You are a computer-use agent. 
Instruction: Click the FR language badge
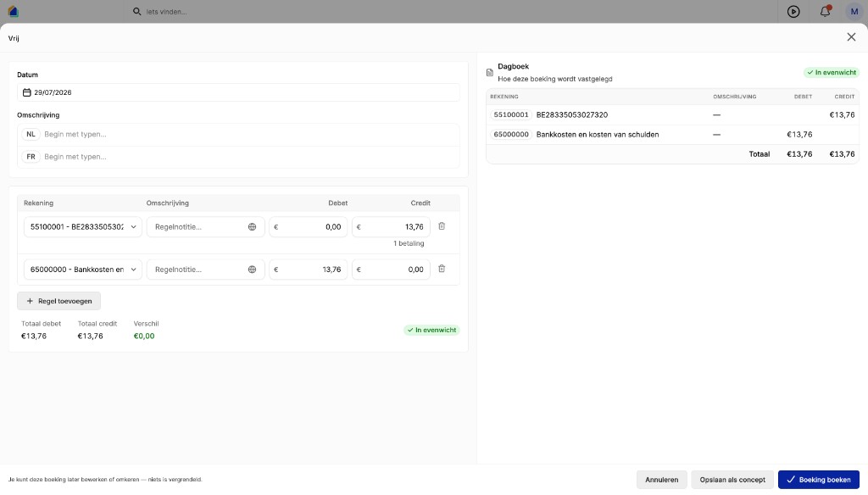pos(31,157)
